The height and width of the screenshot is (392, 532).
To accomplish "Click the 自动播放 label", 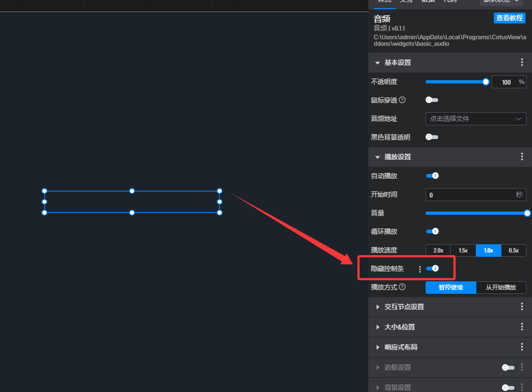I will pyautogui.click(x=384, y=176).
